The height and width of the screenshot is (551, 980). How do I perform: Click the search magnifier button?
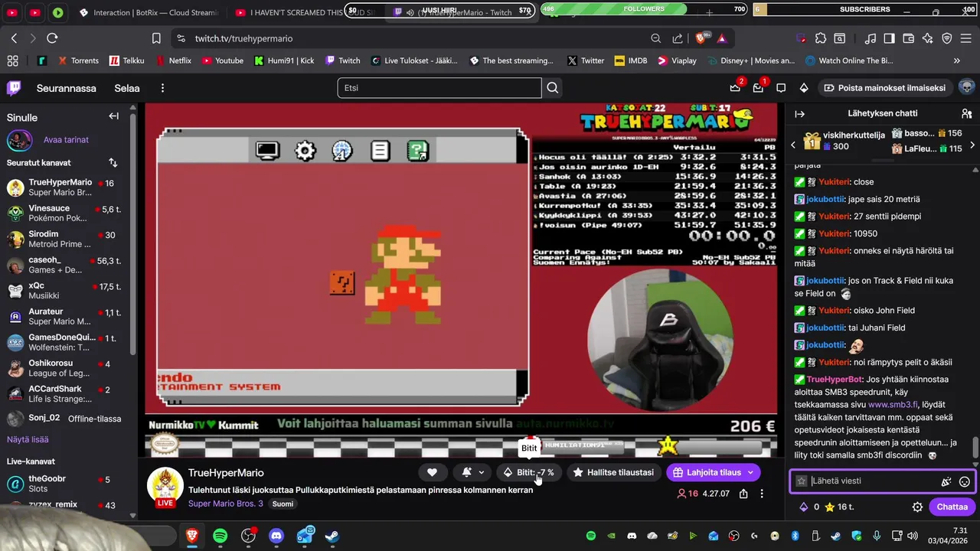click(552, 88)
